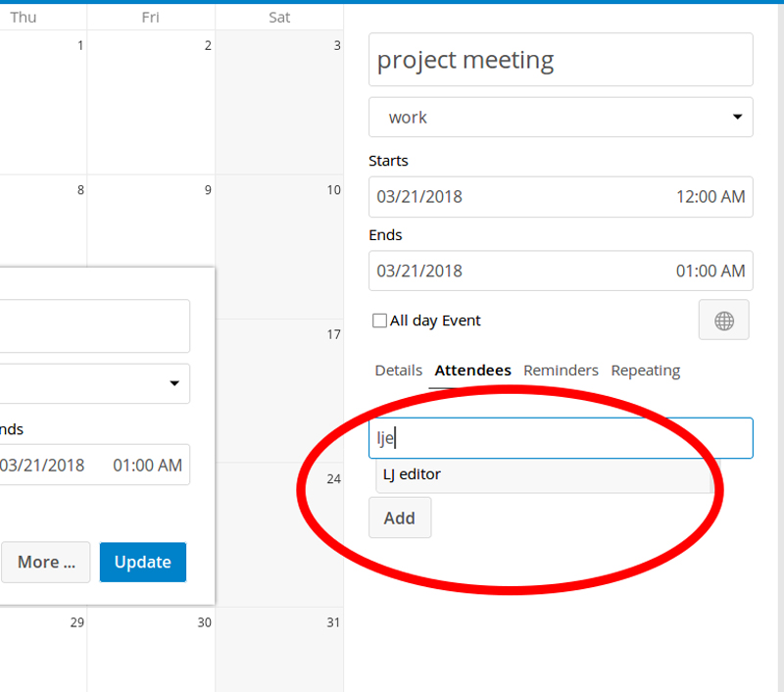Image resolution: width=784 pixels, height=692 pixels.
Task: Switch to the Reminders tab
Action: pyautogui.click(x=561, y=371)
